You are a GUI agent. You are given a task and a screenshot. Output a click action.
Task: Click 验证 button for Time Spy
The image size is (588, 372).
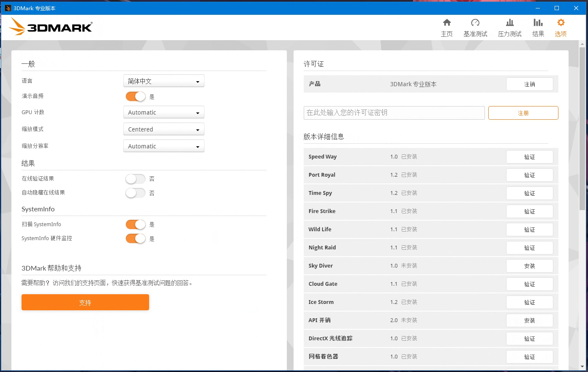[x=529, y=193]
